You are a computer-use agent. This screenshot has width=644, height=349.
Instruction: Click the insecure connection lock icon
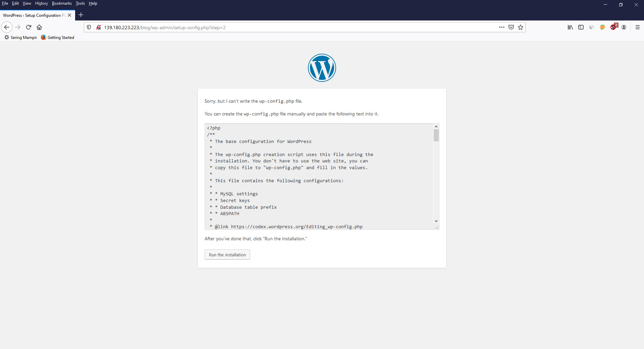(x=99, y=28)
